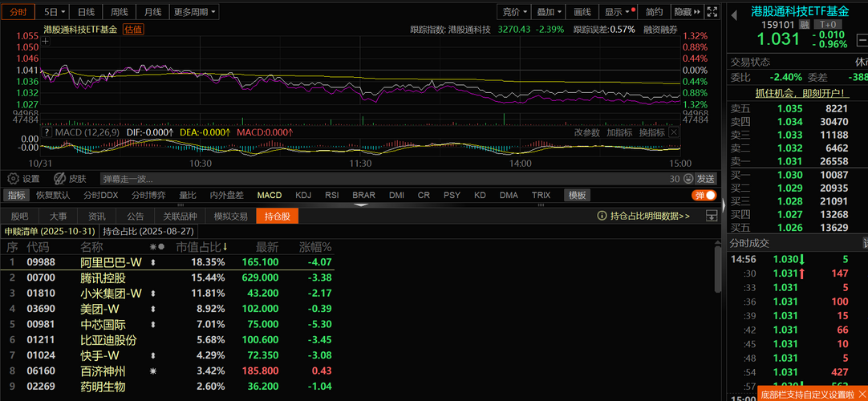Toggle the 弹 bullet comments switch

tap(704, 196)
